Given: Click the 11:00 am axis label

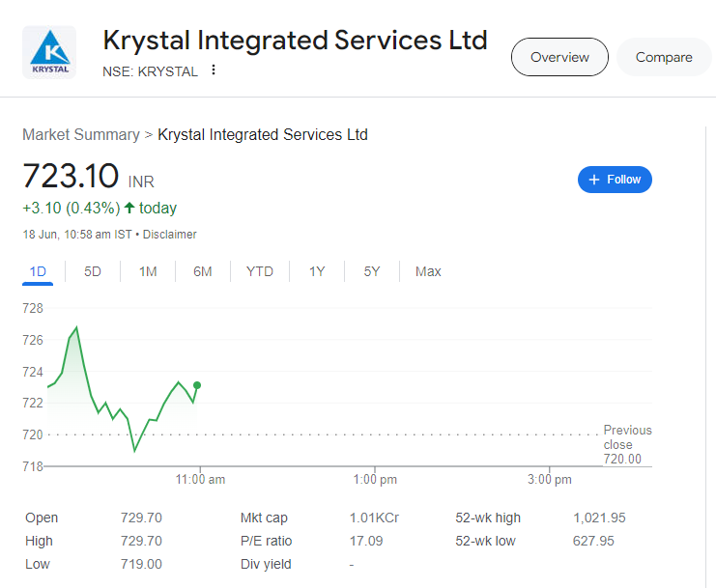Looking at the screenshot, I should [200, 480].
